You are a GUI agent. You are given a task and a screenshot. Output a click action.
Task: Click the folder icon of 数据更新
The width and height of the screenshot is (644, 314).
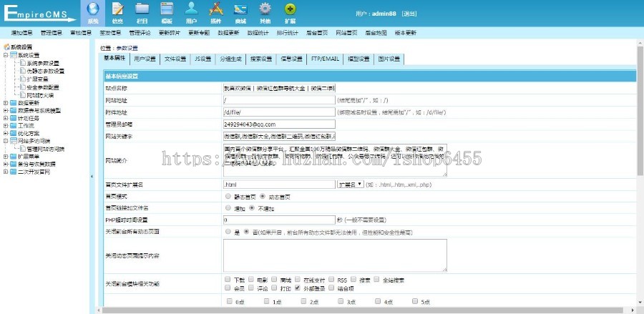click(14, 103)
